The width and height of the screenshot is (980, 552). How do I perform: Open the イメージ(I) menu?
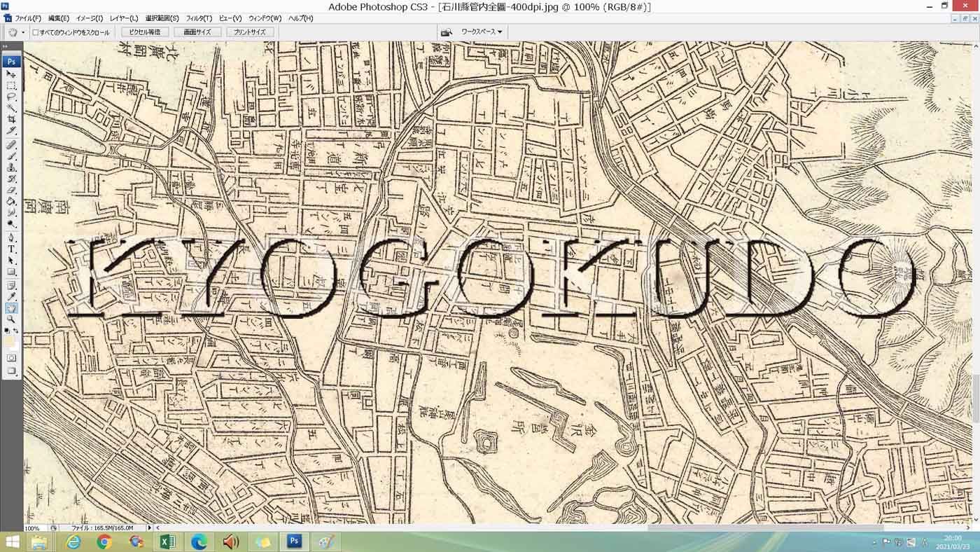(x=89, y=18)
